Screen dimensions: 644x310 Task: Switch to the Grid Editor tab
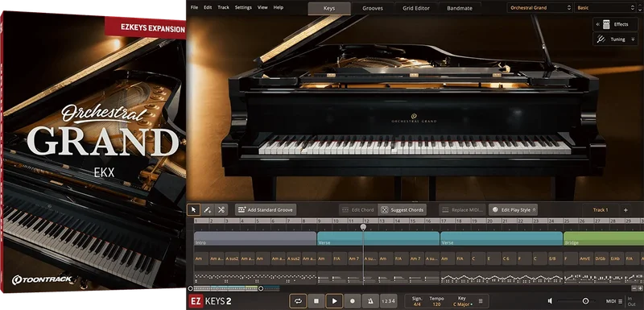(416, 8)
